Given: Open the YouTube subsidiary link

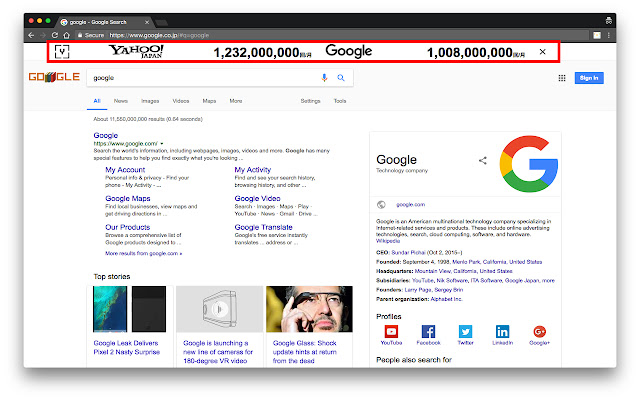Looking at the screenshot, I should click(x=423, y=280).
